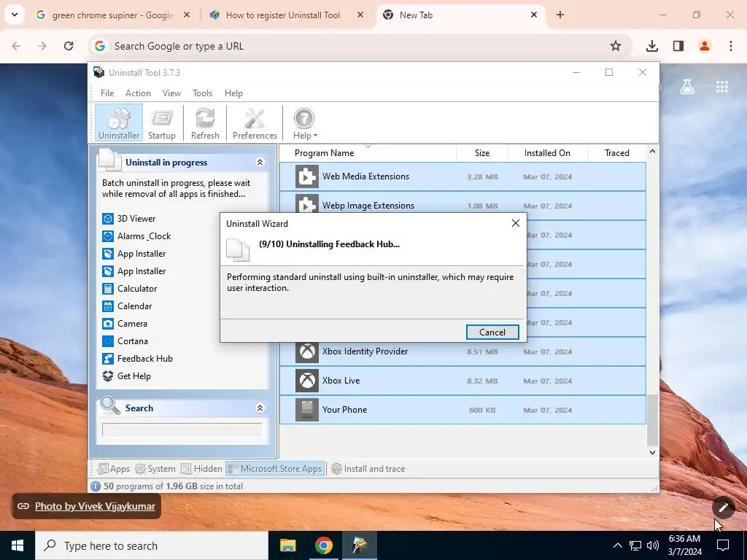
Task: Click the Camera icon in list
Action: (108, 324)
